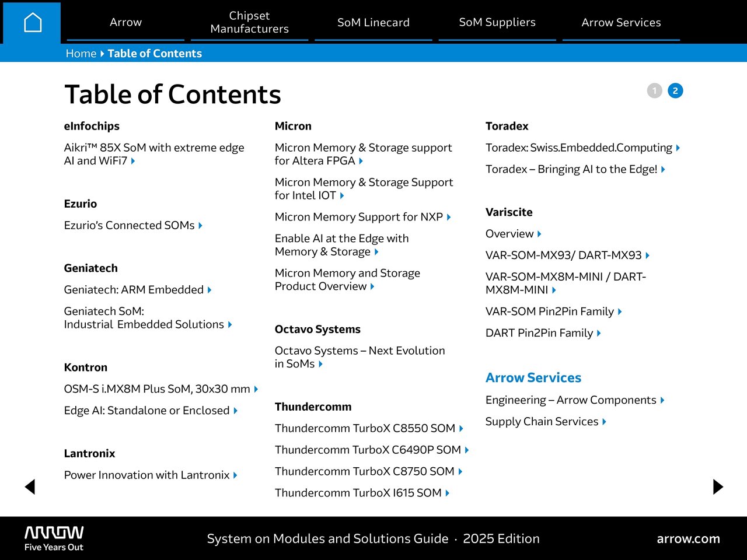Go to the previous page with left arrow
This screenshot has height=560, width=747.
pos(30,487)
